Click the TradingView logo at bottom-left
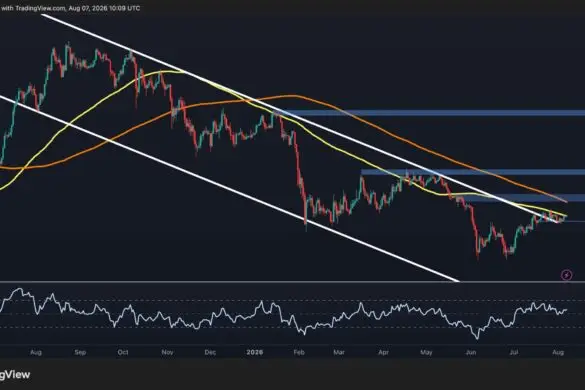 pyautogui.click(x=15, y=375)
